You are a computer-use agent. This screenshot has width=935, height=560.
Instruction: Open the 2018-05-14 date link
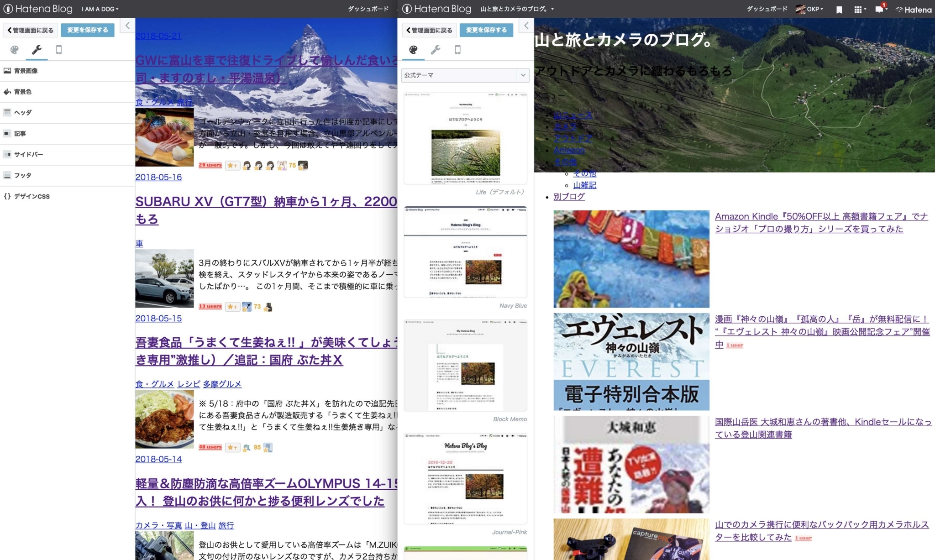(x=158, y=459)
